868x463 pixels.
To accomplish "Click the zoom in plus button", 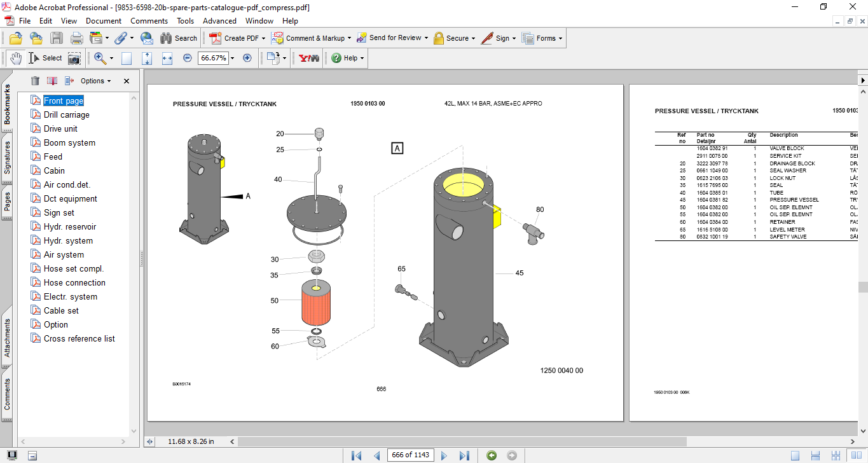I will tap(247, 58).
